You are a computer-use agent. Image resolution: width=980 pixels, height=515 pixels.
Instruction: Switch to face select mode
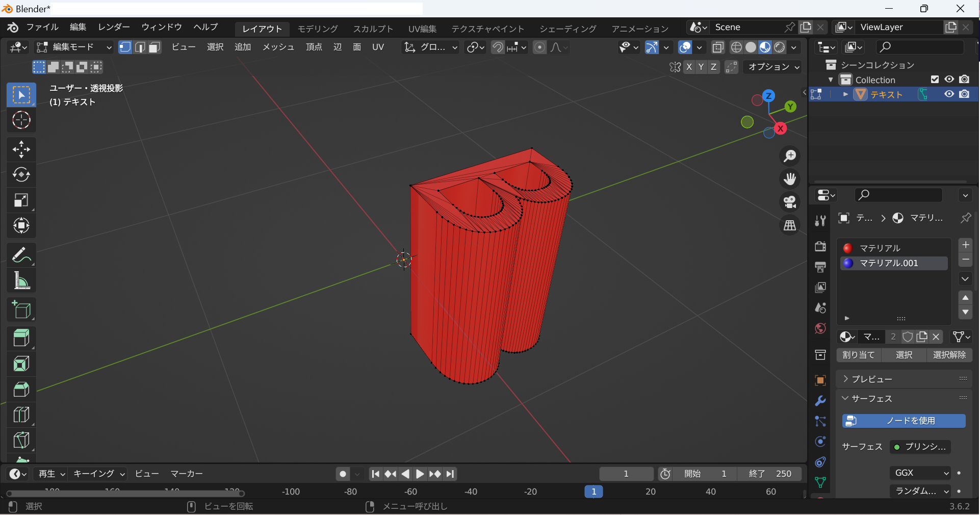[x=154, y=47]
